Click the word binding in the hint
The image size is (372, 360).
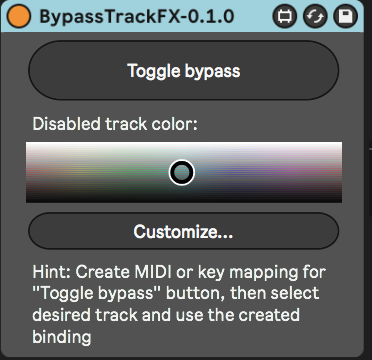(62, 337)
